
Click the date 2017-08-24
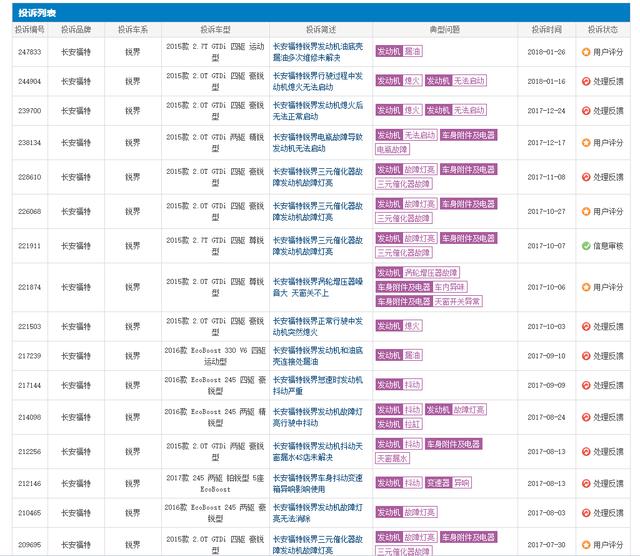pos(547,417)
